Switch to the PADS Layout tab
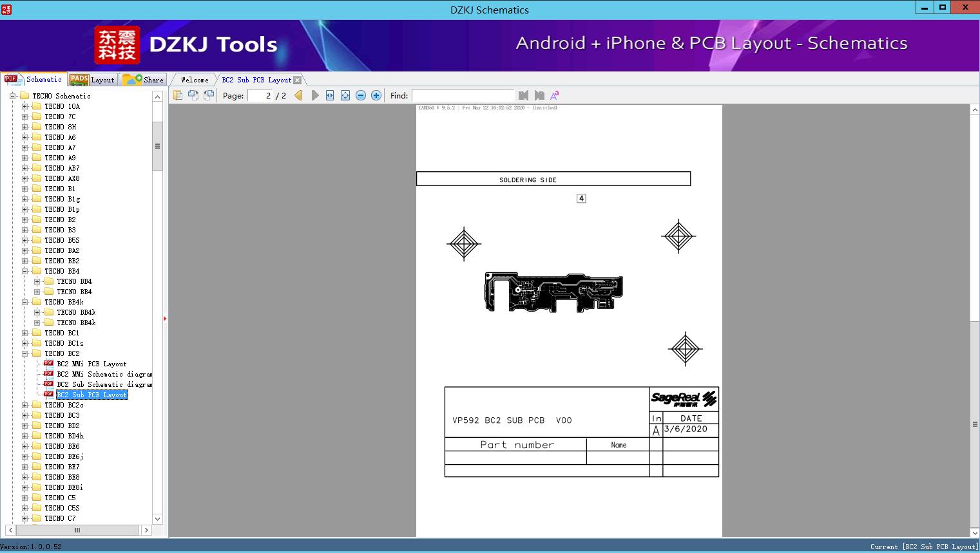Image resolution: width=980 pixels, height=553 pixels. [x=92, y=80]
